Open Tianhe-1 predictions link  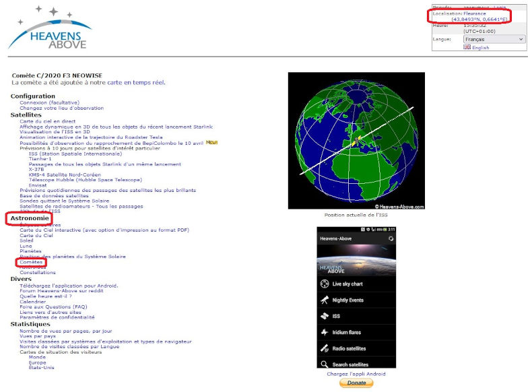[x=40, y=159]
